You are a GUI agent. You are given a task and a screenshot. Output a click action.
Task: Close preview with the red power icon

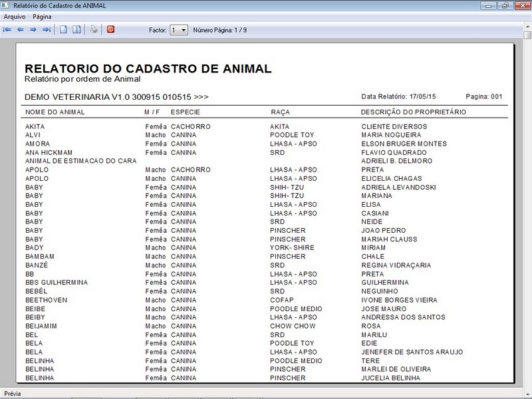coord(110,29)
